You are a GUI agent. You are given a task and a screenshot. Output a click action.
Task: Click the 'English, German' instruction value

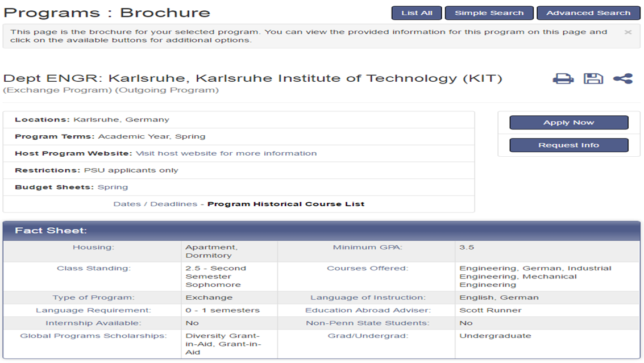499,297
